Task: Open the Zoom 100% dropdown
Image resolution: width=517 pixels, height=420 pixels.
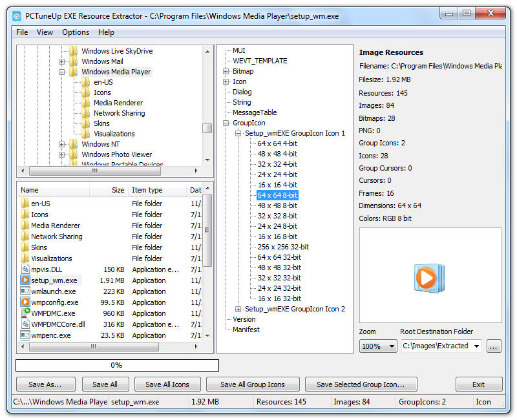Action: click(x=378, y=346)
